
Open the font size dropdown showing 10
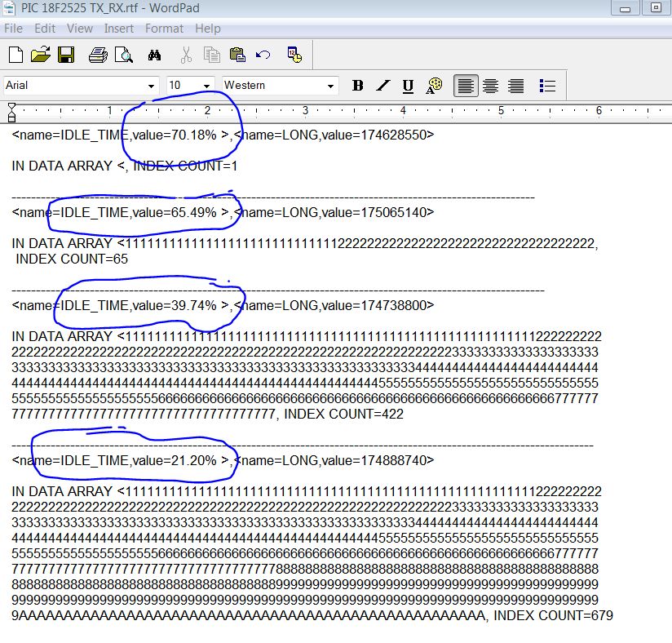(207, 86)
